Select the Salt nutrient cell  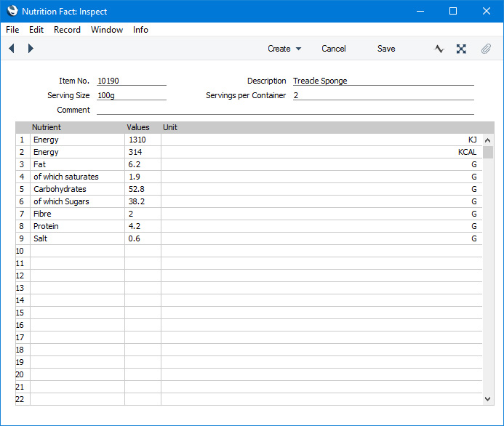point(78,238)
